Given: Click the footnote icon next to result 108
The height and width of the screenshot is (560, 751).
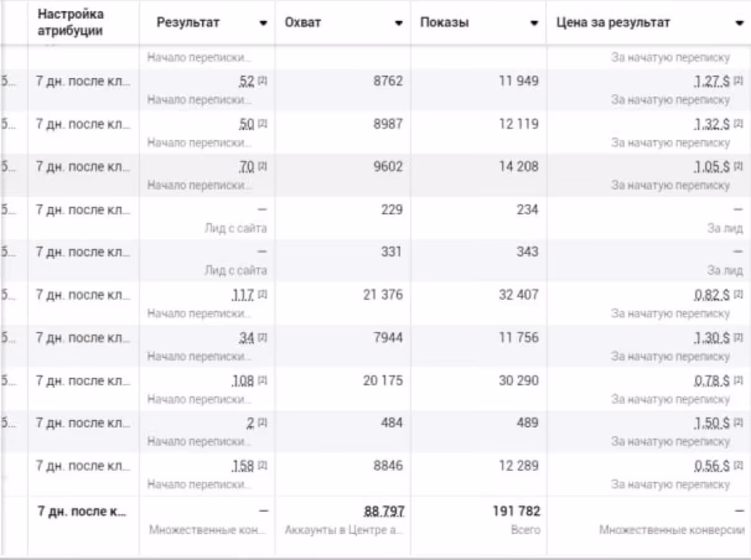Looking at the screenshot, I should coord(263,380).
